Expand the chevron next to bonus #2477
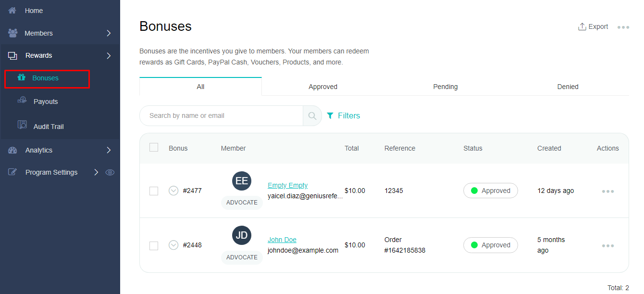 173,191
